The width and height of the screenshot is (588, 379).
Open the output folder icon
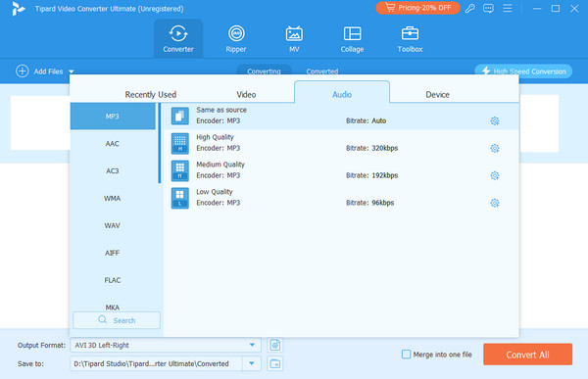click(274, 363)
